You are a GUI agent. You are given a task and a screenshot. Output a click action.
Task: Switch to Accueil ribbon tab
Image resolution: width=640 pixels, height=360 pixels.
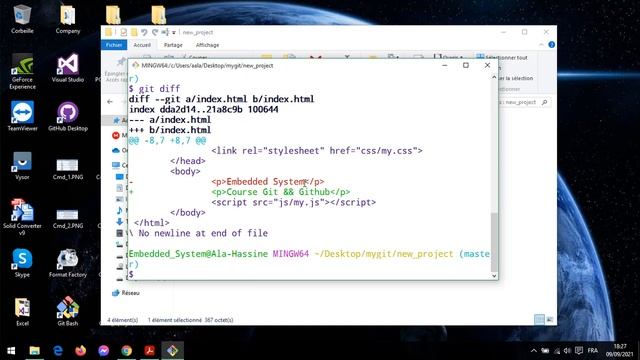coord(142,45)
